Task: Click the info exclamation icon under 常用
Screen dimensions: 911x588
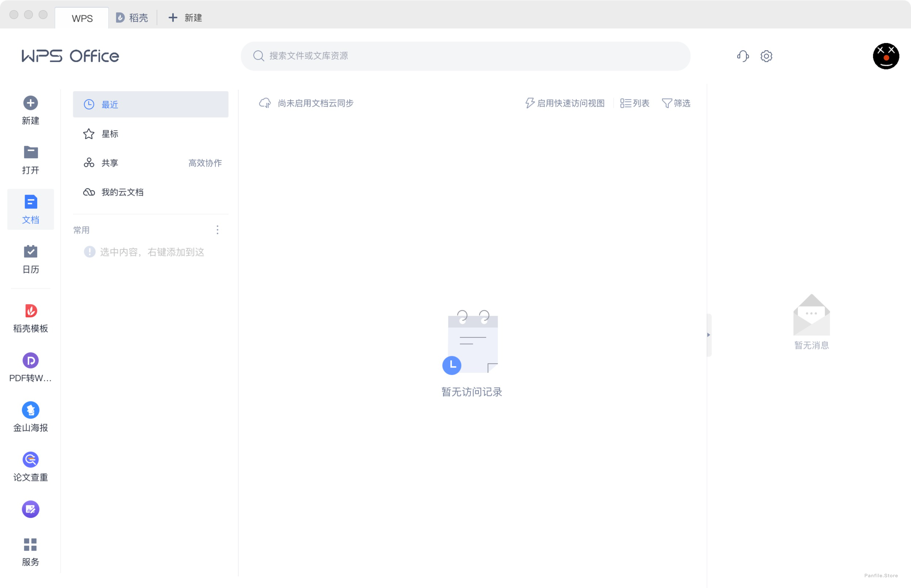Action: [89, 252]
